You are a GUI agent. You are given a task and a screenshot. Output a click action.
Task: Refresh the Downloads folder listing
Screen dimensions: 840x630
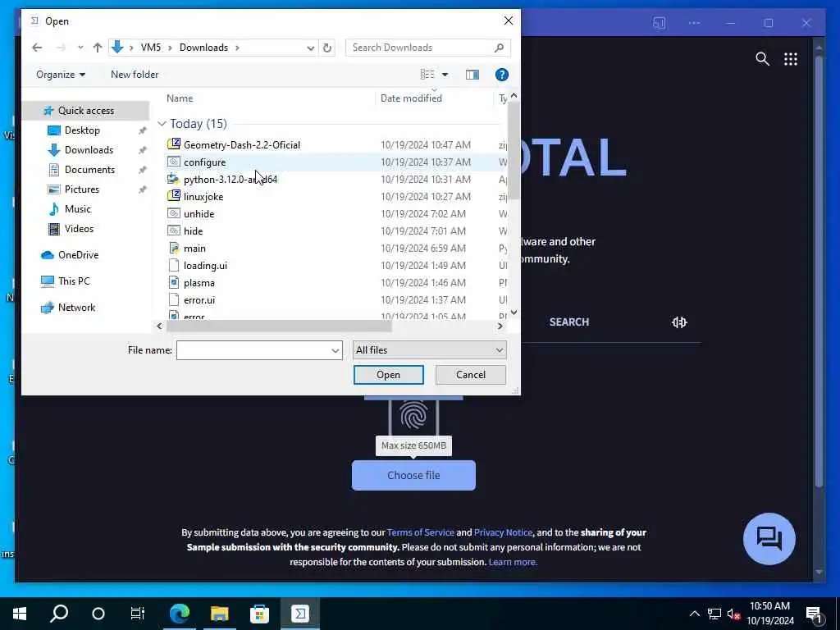point(326,48)
